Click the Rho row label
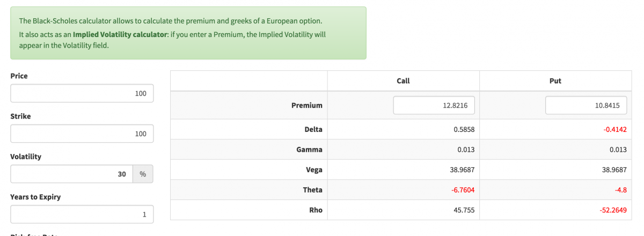The width and height of the screenshot is (644, 236). (x=316, y=210)
